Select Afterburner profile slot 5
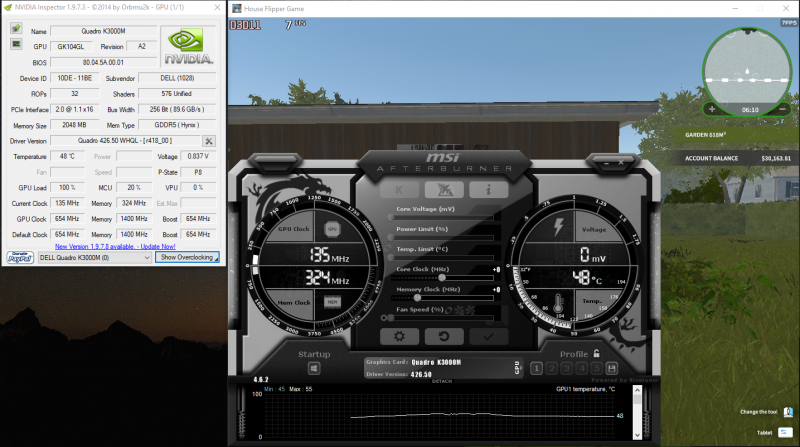The height and width of the screenshot is (447, 800). coord(596,368)
